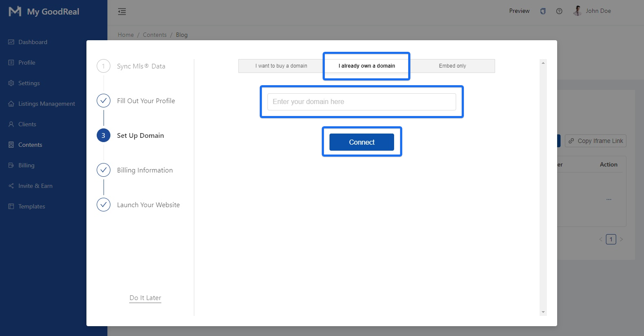The height and width of the screenshot is (336, 644).
Task: Select the 'Embed only' tab
Action: [x=452, y=65]
